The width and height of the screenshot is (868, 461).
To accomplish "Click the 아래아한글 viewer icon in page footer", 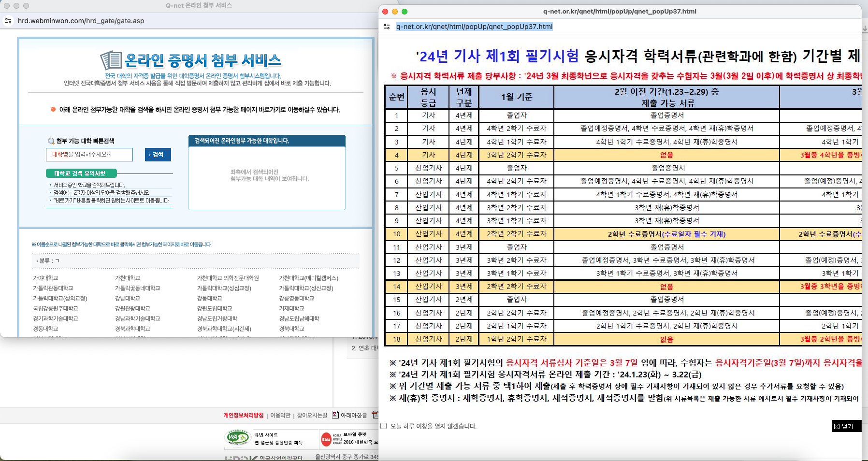I will (335, 415).
